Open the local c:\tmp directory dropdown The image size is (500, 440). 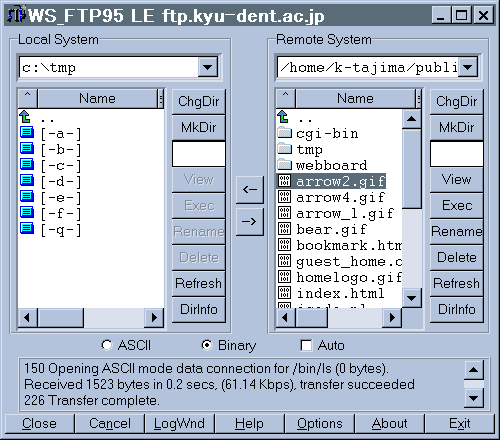point(208,67)
